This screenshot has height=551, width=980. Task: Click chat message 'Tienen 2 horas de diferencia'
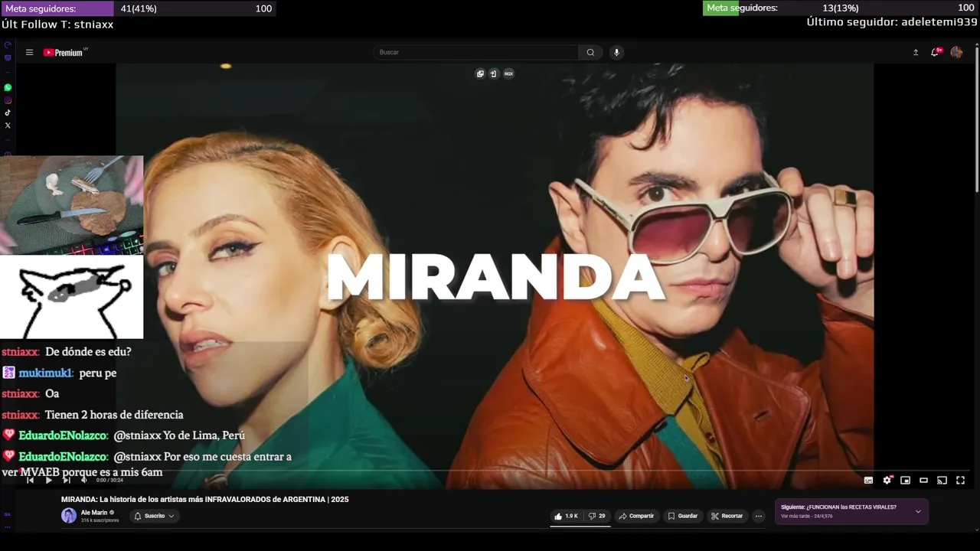tap(114, 415)
